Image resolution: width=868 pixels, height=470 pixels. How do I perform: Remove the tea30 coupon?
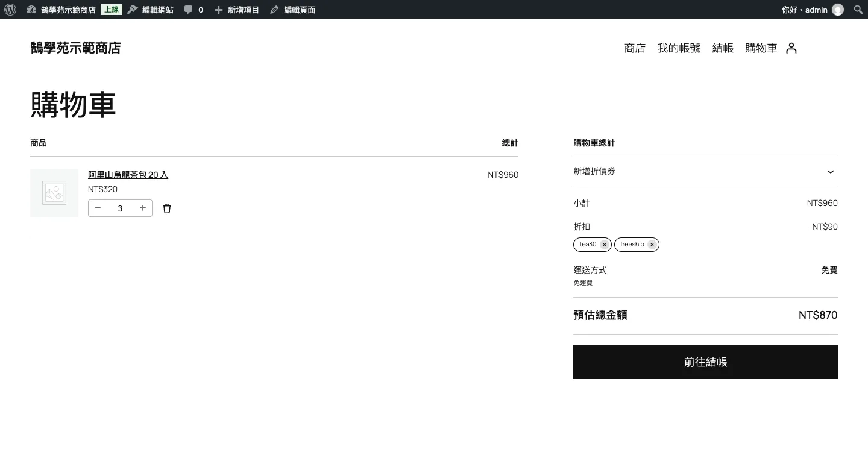[604, 245]
